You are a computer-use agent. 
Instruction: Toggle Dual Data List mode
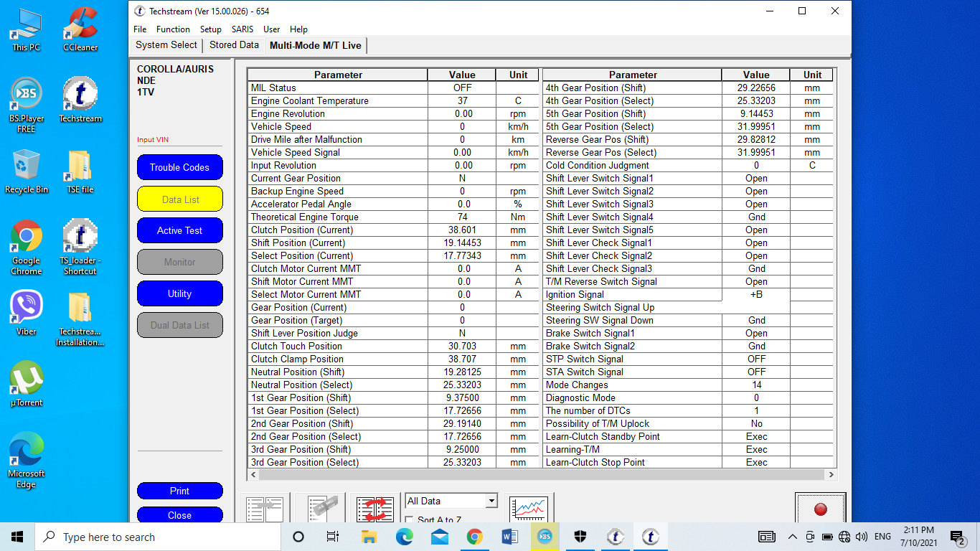(179, 325)
